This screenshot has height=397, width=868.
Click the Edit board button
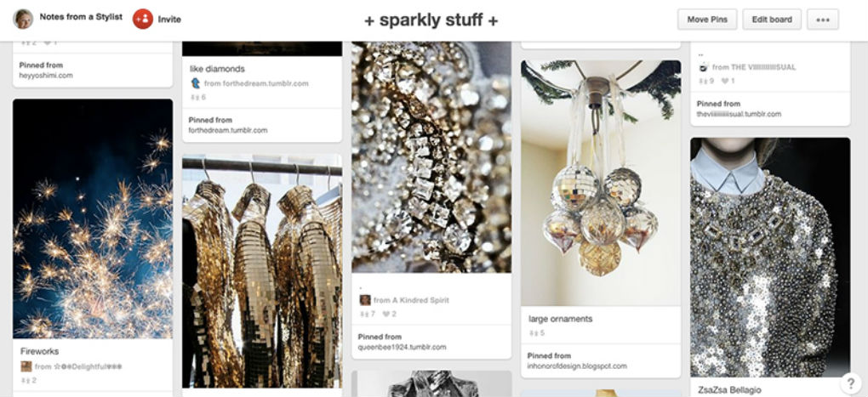point(772,20)
